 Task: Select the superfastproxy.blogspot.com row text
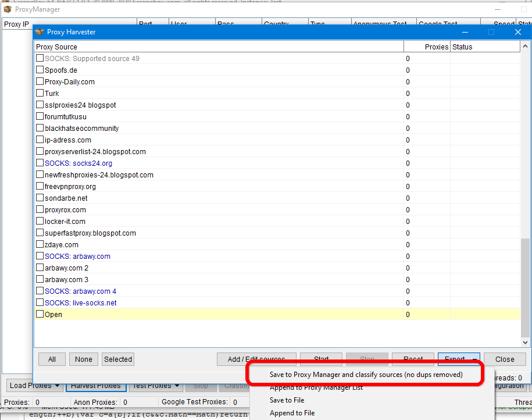pyautogui.click(x=90, y=233)
